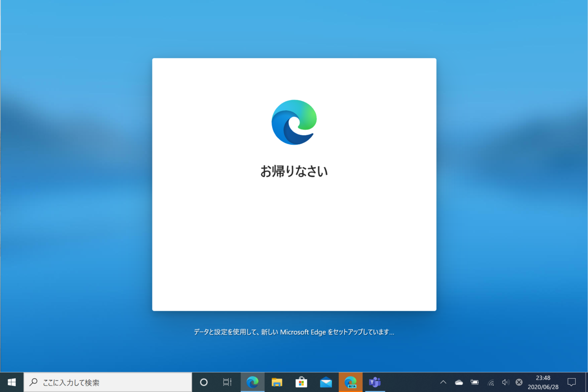Screen dimensions: 588x392
Task: Open Cortana from the taskbar
Action: pos(204,382)
